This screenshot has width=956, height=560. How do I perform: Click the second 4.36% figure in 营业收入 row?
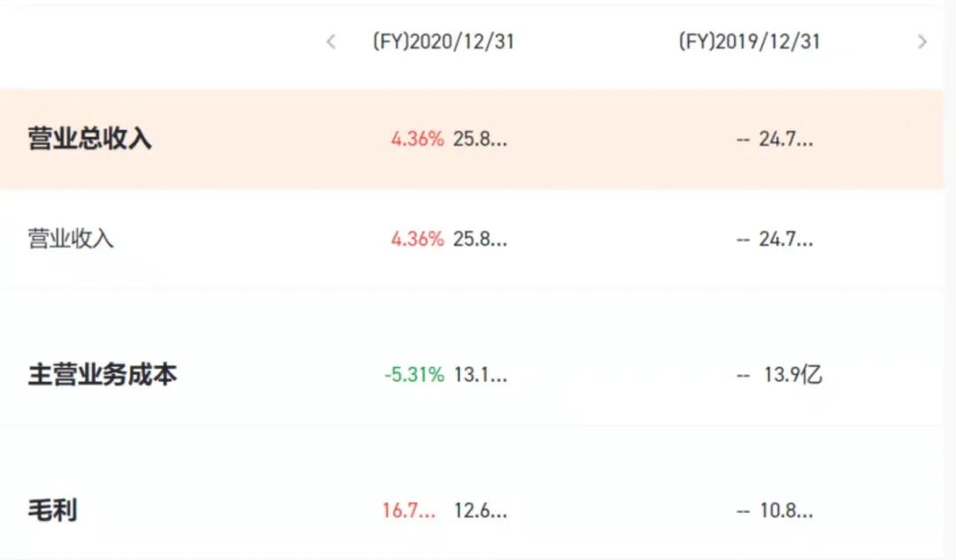coord(416,238)
